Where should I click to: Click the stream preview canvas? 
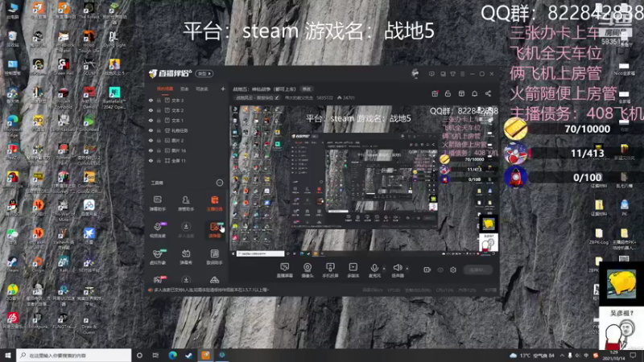coord(365,180)
